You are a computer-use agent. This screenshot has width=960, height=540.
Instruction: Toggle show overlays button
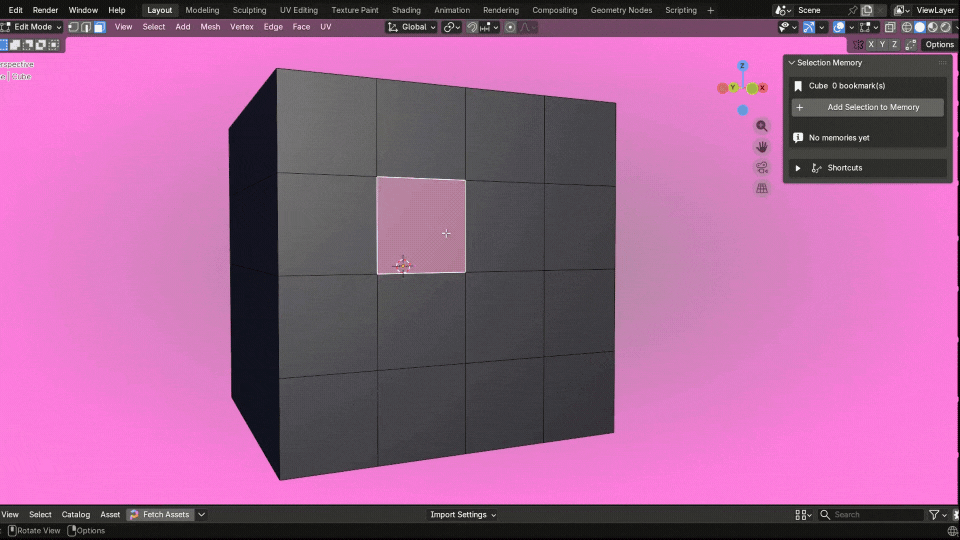(839, 27)
